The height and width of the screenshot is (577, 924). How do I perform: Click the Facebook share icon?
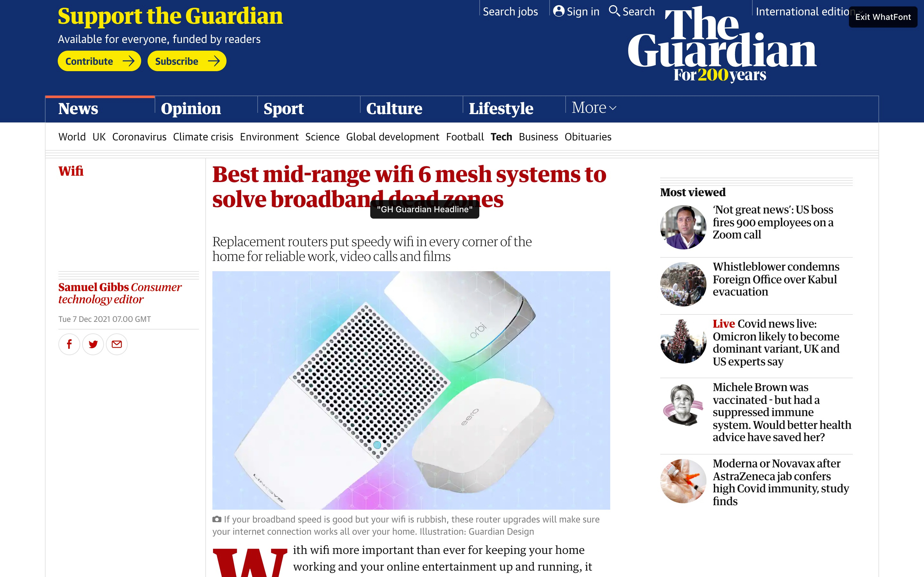69,344
